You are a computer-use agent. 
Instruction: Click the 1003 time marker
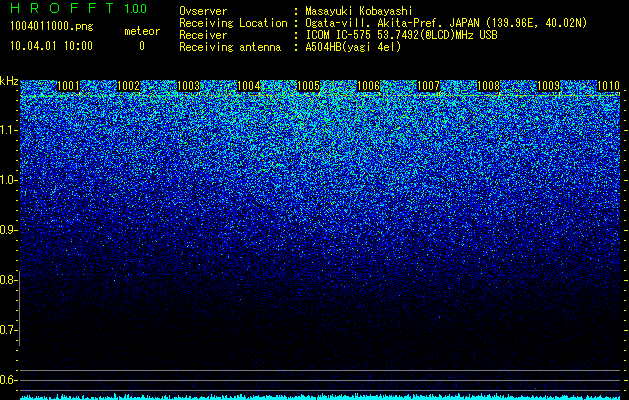coord(188,86)
